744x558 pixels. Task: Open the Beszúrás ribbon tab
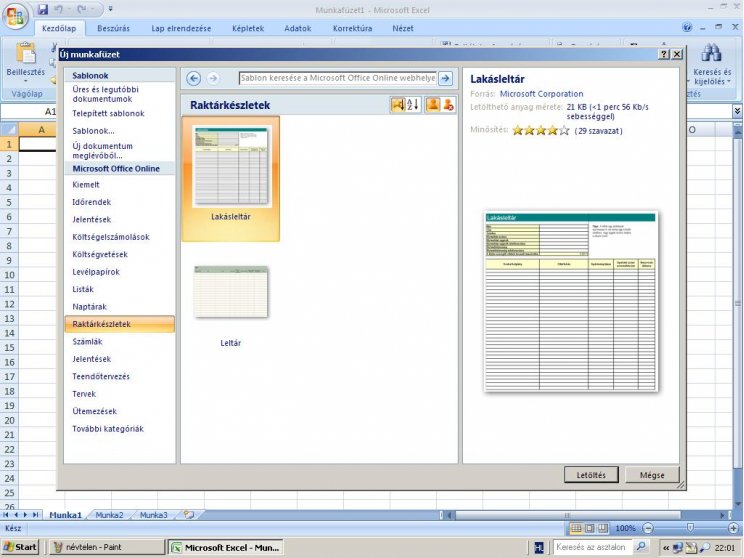pyautogui.click(x=113, y=28)
